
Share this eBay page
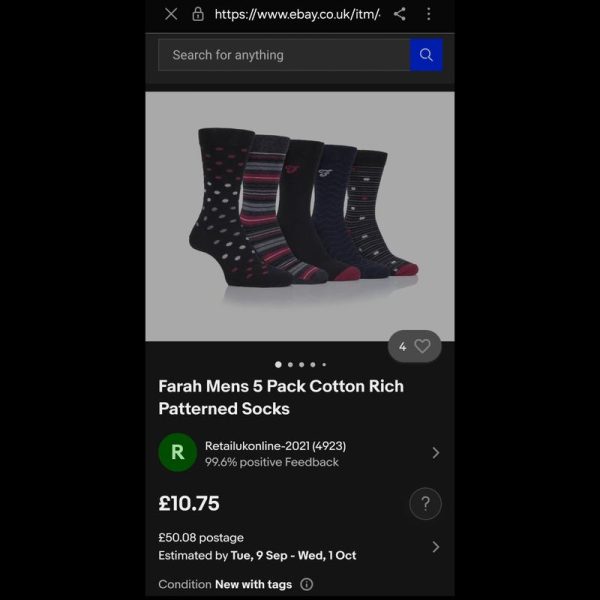click(400, 14)
